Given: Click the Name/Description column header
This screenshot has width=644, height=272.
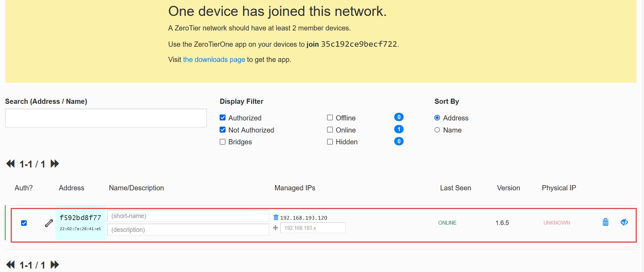Looking at the screenshot, I should tap(136, 188).
